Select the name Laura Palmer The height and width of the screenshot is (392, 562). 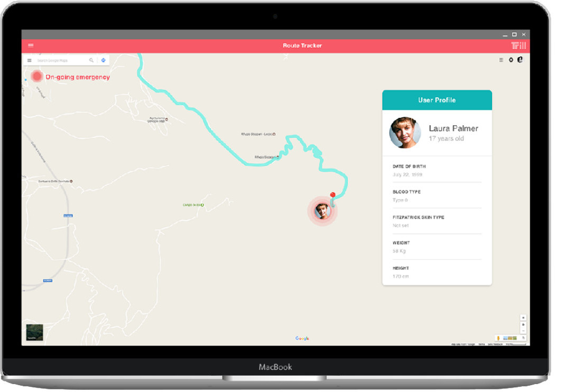point(454,128)
